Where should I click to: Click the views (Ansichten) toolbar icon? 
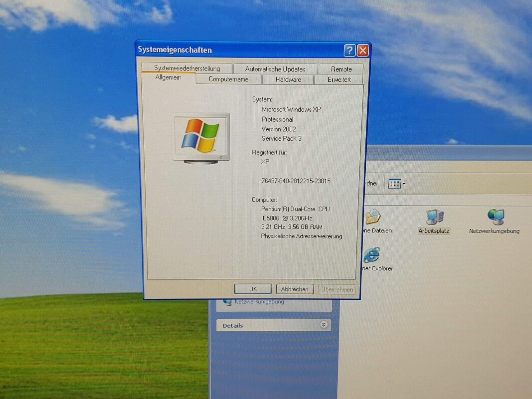point(395,184)
